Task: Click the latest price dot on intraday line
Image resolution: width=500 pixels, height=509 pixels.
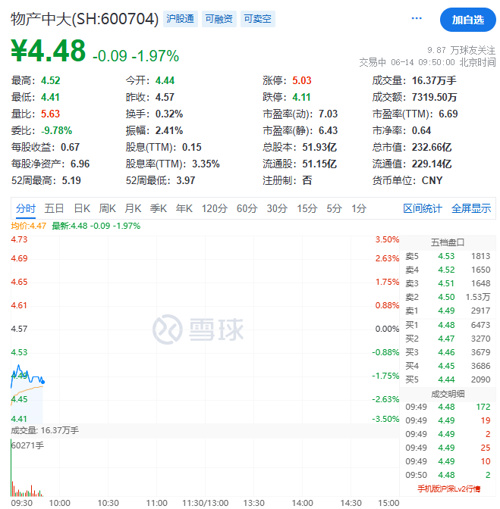Action: point(43,382)
